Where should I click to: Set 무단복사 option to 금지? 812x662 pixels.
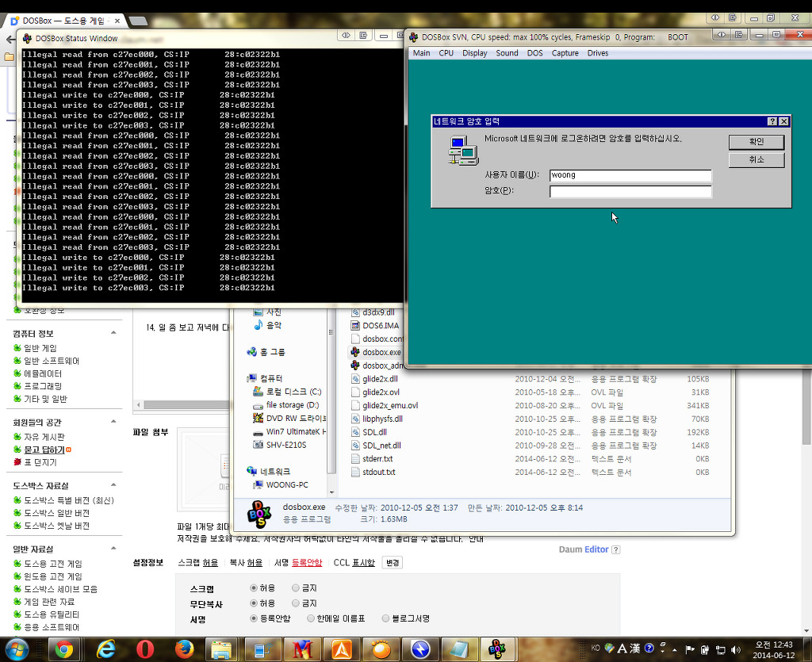pos(296,603)
